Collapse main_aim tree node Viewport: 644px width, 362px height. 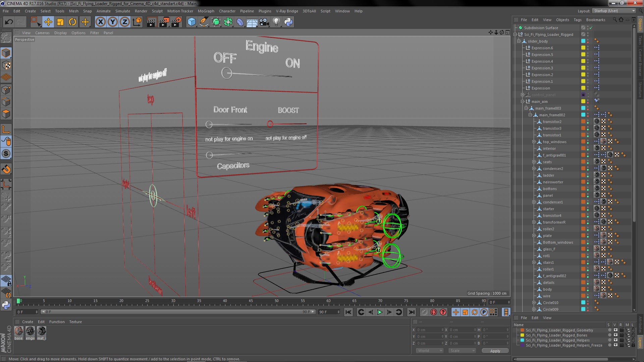523,102
